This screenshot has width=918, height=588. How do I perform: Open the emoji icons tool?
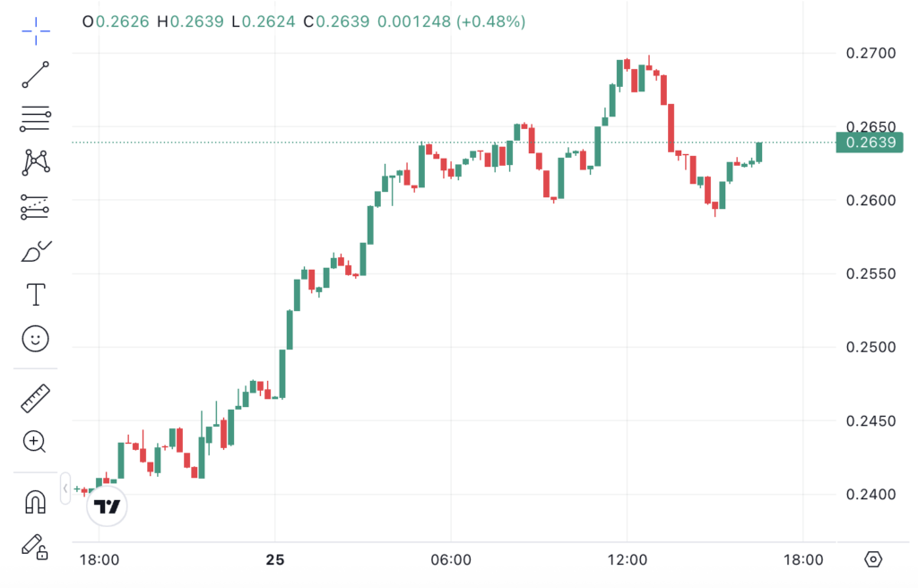pos(36,338)
